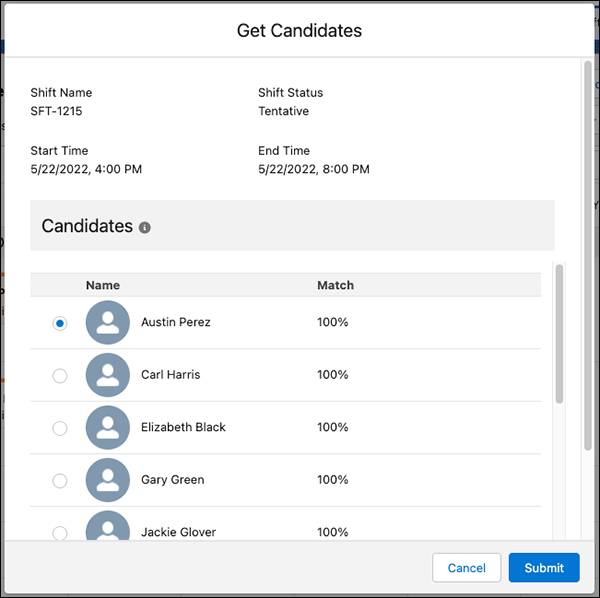The image size is (600, 598).
Task: Click the candidates list scrollbar
Action: tap(559, 334)
